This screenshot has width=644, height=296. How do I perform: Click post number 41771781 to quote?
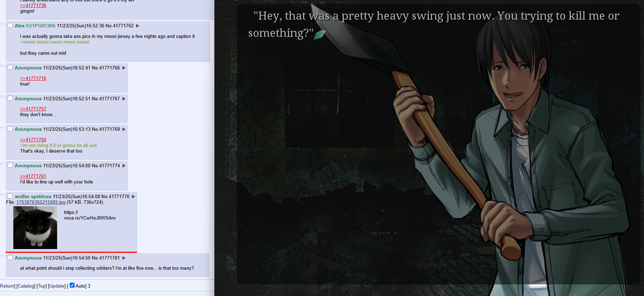point(110,258)
